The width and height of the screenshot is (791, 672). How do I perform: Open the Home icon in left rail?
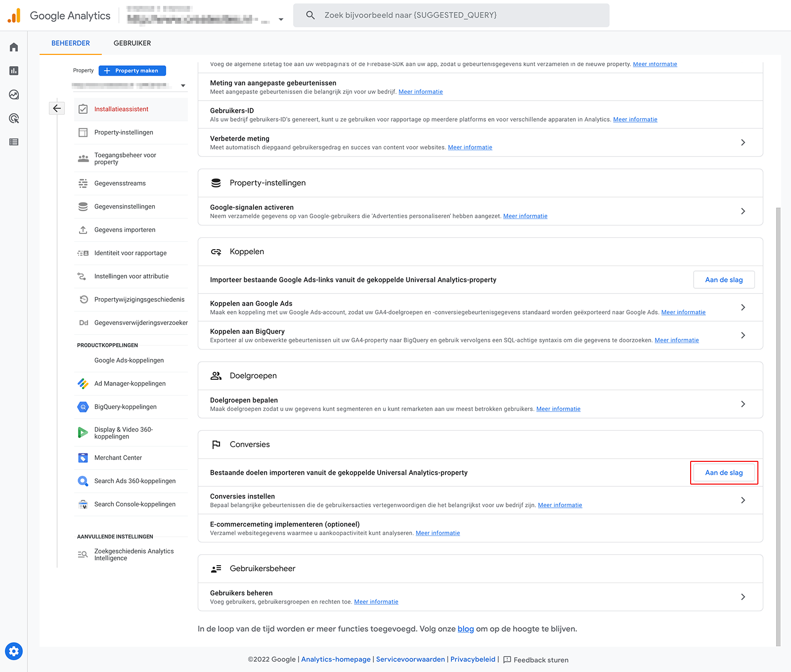[14, 47]
